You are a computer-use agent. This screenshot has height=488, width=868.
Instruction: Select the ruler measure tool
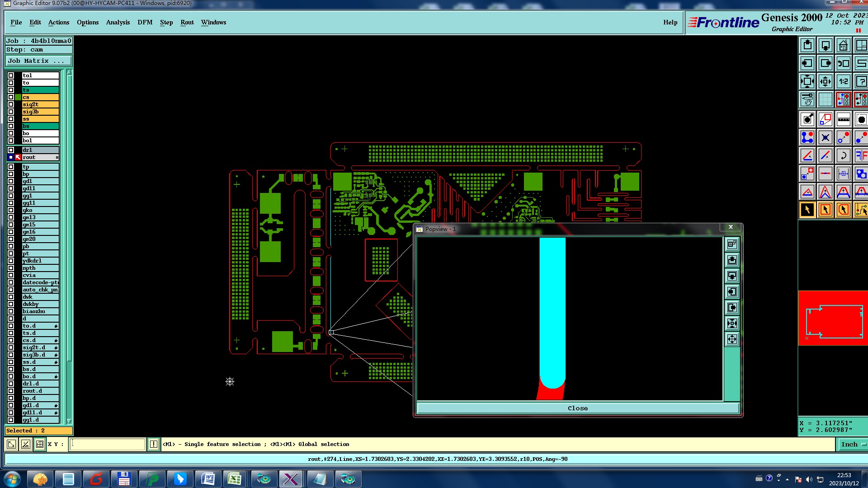tap(843, 120)
